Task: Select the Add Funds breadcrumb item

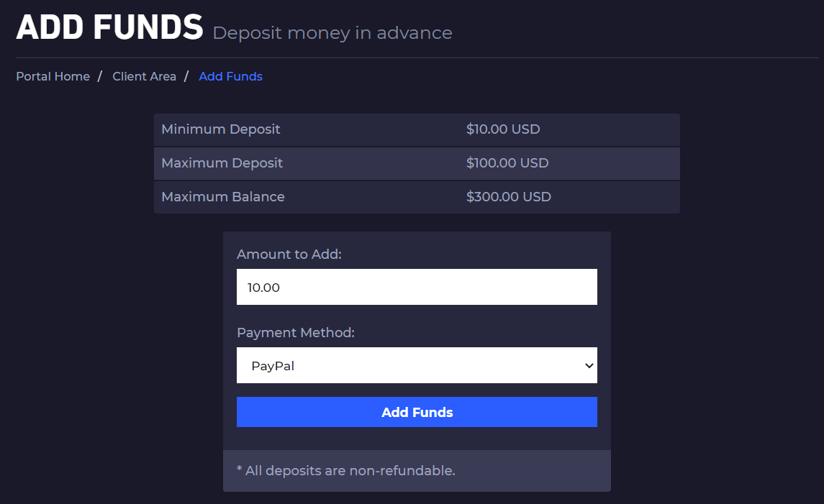Action: (230, 76)
